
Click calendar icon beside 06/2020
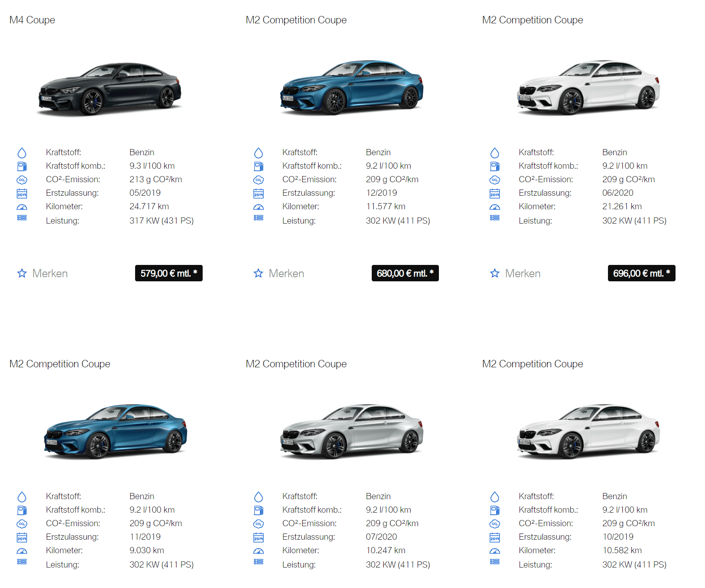coord(495,193)
